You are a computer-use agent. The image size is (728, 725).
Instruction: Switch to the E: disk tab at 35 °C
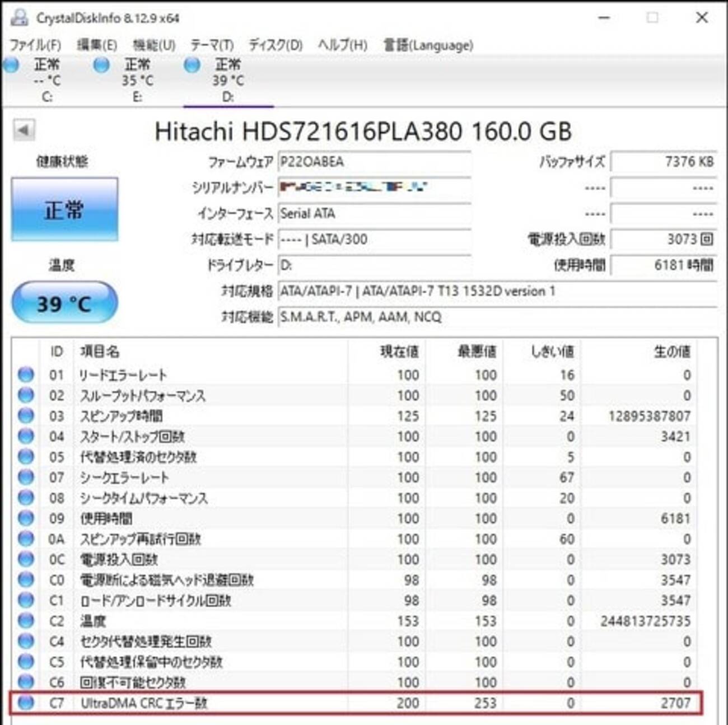tap(137, 80)
